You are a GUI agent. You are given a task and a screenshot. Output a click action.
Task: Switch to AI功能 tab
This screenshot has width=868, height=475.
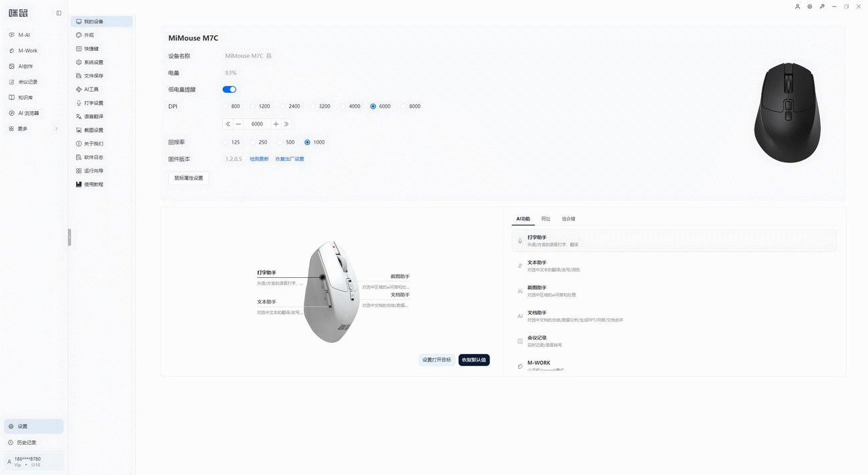pyautogui.click(x=523, y=219)
